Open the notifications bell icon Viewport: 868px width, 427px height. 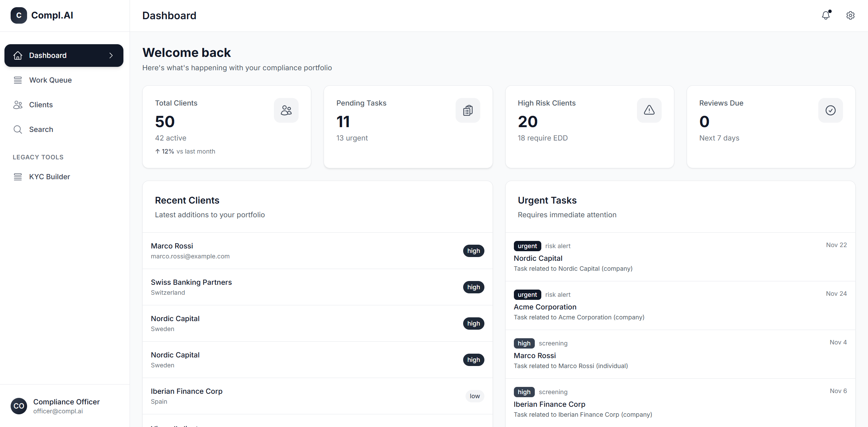pos(826,15)
